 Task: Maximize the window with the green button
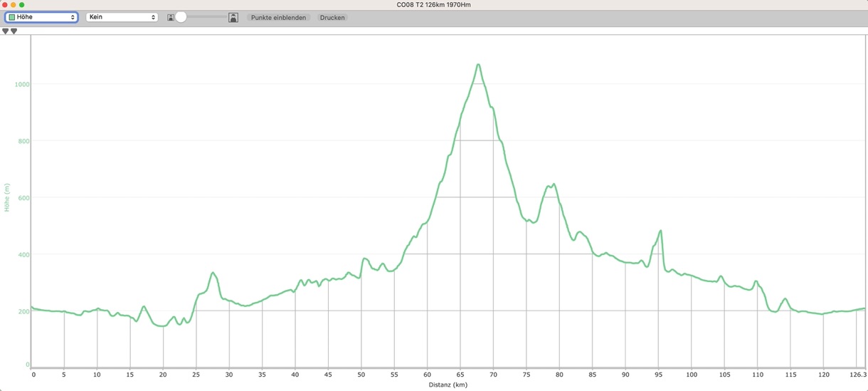pos(22,5)
